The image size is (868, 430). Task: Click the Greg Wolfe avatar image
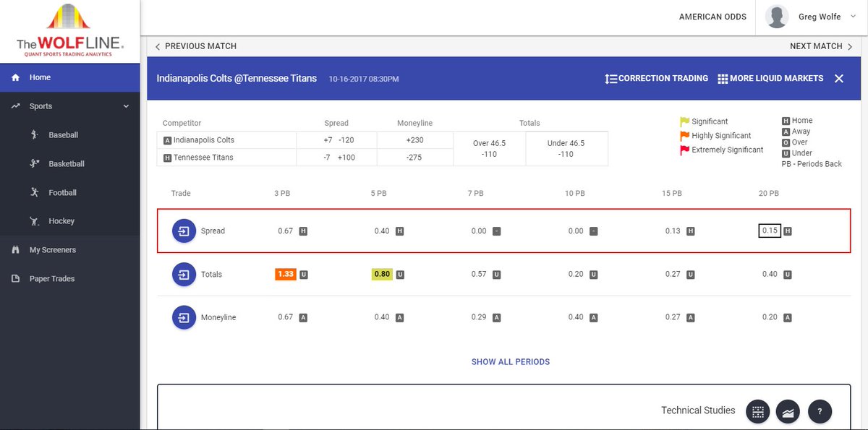pos(777,17)
